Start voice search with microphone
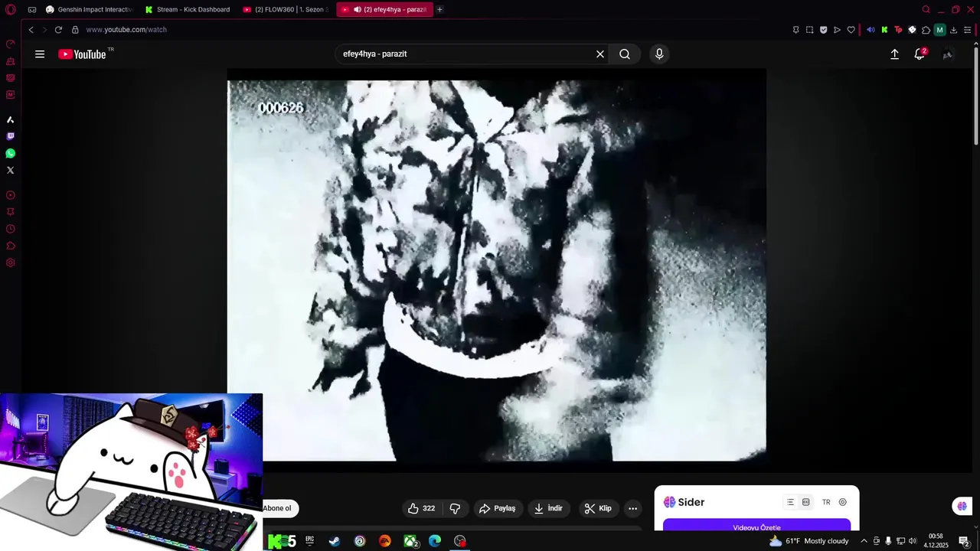 pyautogui.click(x=659, y=54)
